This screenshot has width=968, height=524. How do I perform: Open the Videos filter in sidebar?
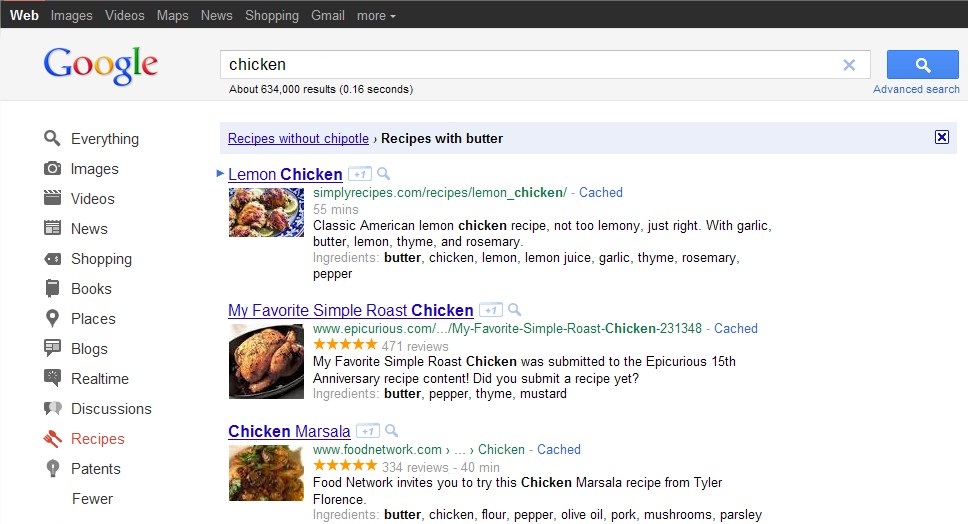click(92, 199)
